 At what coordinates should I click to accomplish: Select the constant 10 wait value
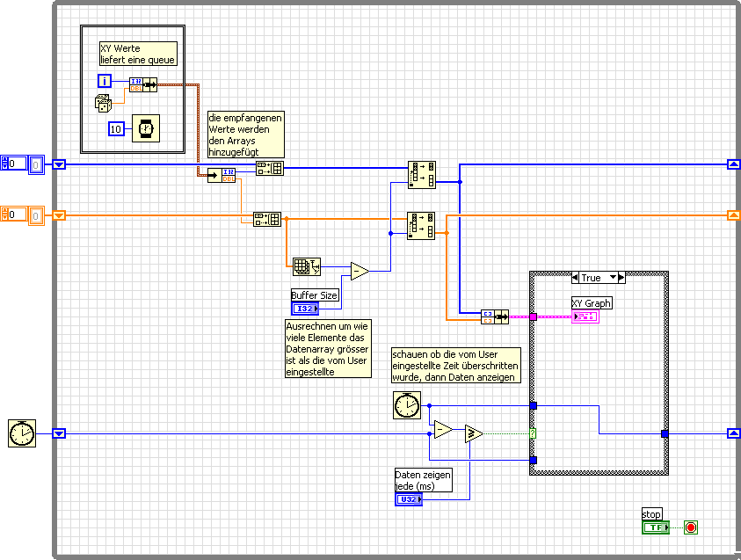[116, 129]
